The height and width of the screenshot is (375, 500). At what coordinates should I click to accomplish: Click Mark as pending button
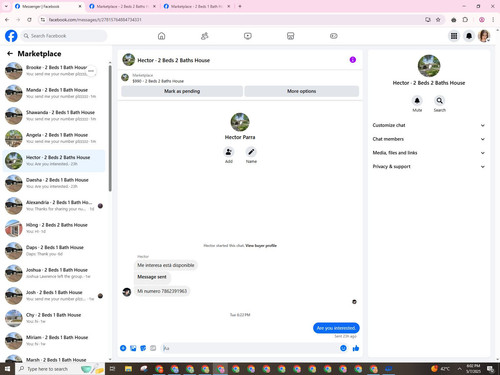click(182, 91)
